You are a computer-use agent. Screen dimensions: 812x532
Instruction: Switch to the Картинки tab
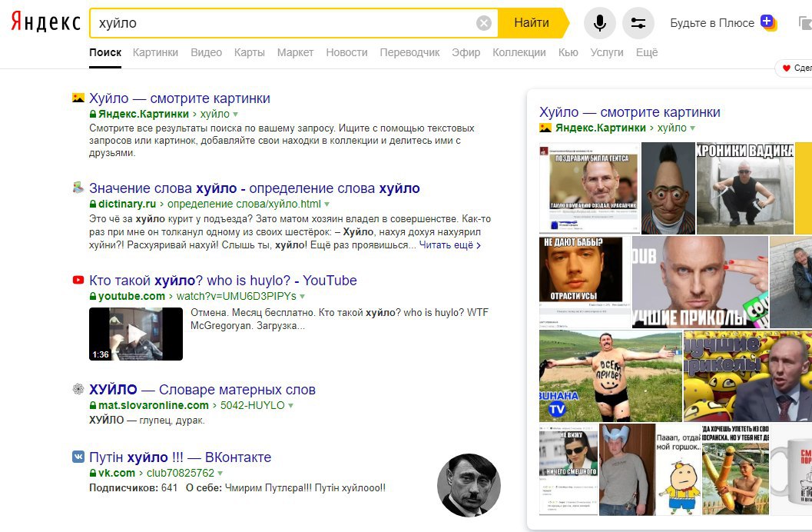(155, 52)
